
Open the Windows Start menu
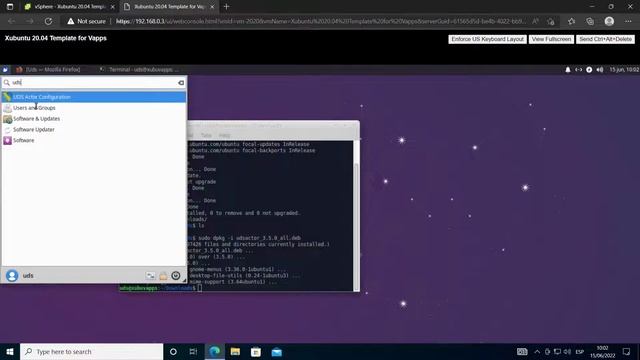tap(10, 351)
